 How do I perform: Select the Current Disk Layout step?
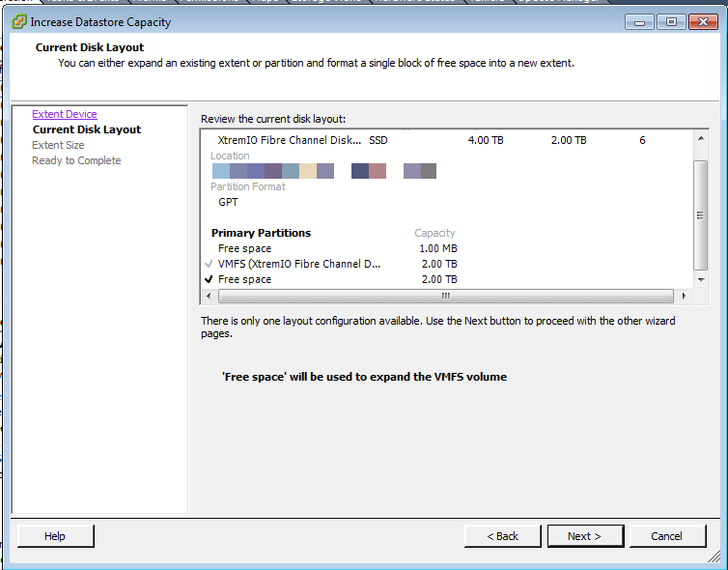click(x=87, y=129)
